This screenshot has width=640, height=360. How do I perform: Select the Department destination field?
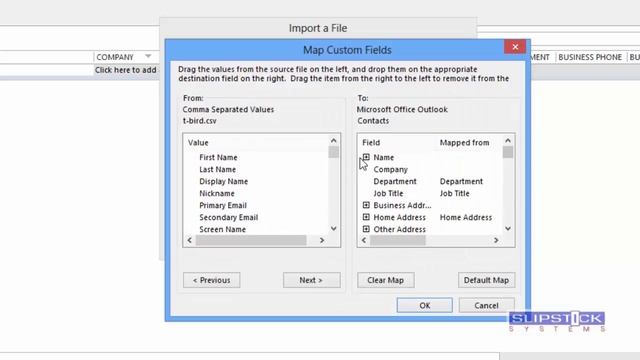pyautogui.click(x=395, y=181)
